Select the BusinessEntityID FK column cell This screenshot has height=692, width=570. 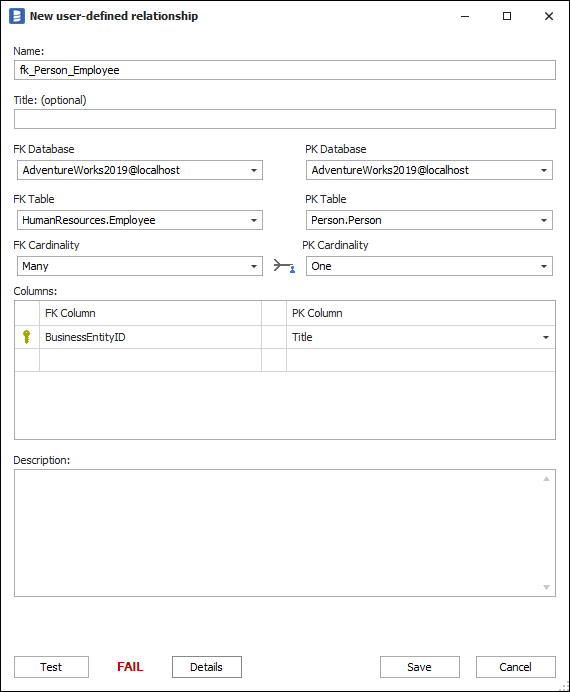150,338
